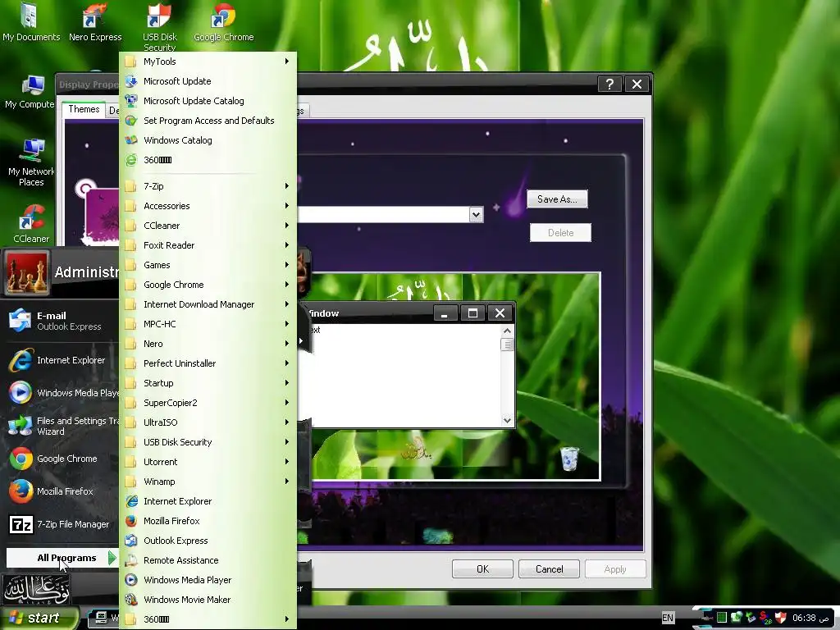Viewport: 840px width, 630px height.
Task: Click preview window scrollbar down arrow
Action: tap(507, 421)
